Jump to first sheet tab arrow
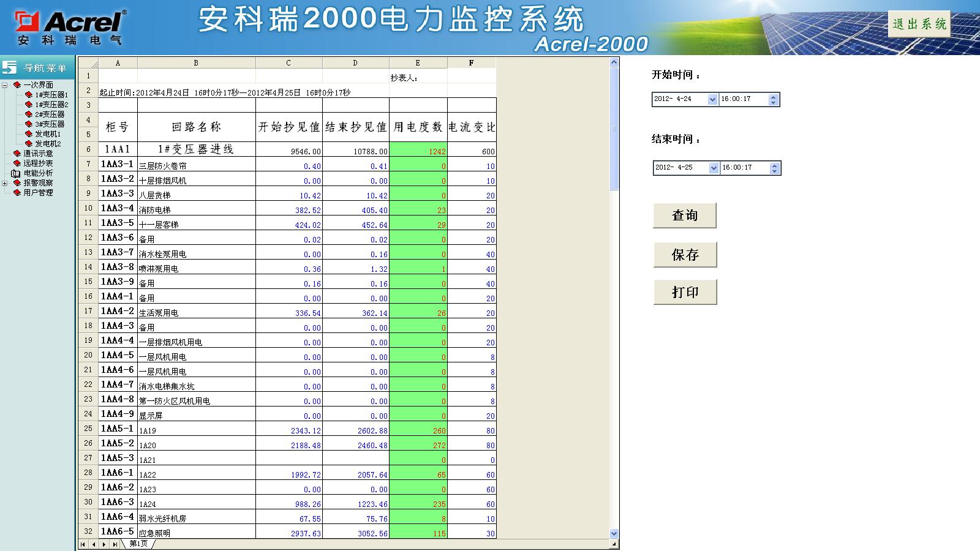 (83, 544)
